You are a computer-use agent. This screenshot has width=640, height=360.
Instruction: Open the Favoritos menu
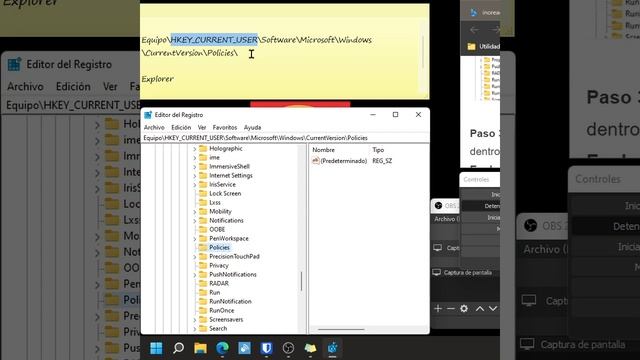224,127
